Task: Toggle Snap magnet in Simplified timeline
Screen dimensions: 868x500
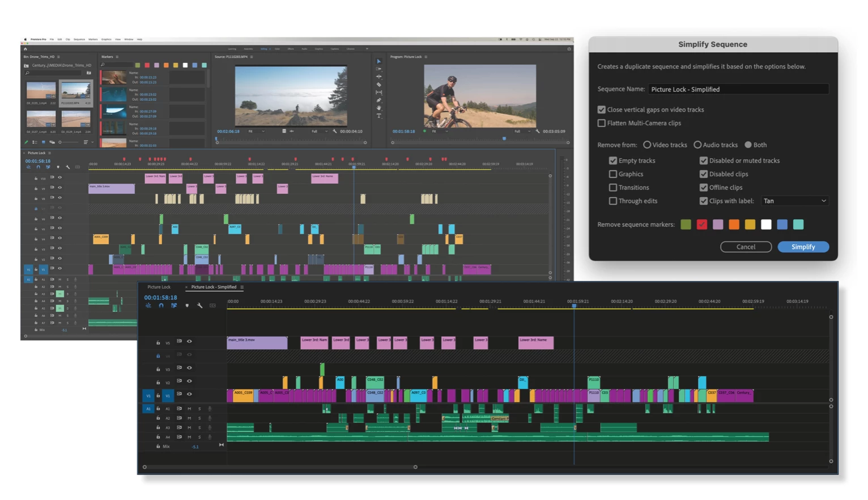Action: (161, 306)
